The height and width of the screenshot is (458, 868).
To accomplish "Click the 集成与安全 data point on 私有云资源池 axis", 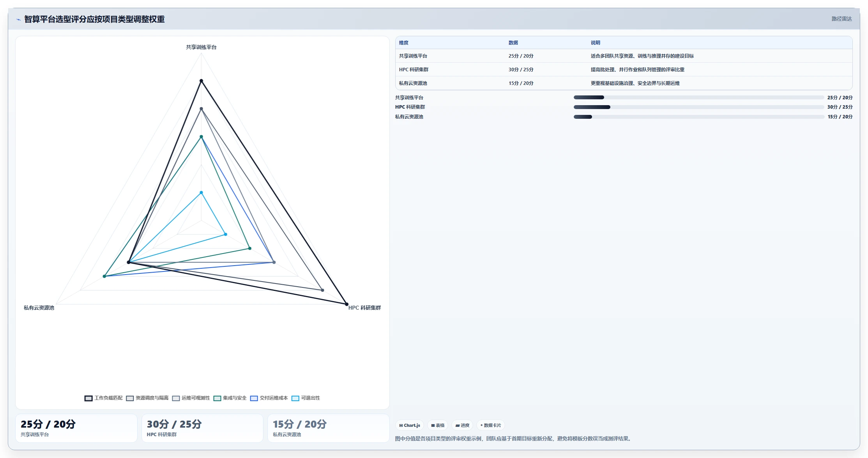I will (104, 276).
